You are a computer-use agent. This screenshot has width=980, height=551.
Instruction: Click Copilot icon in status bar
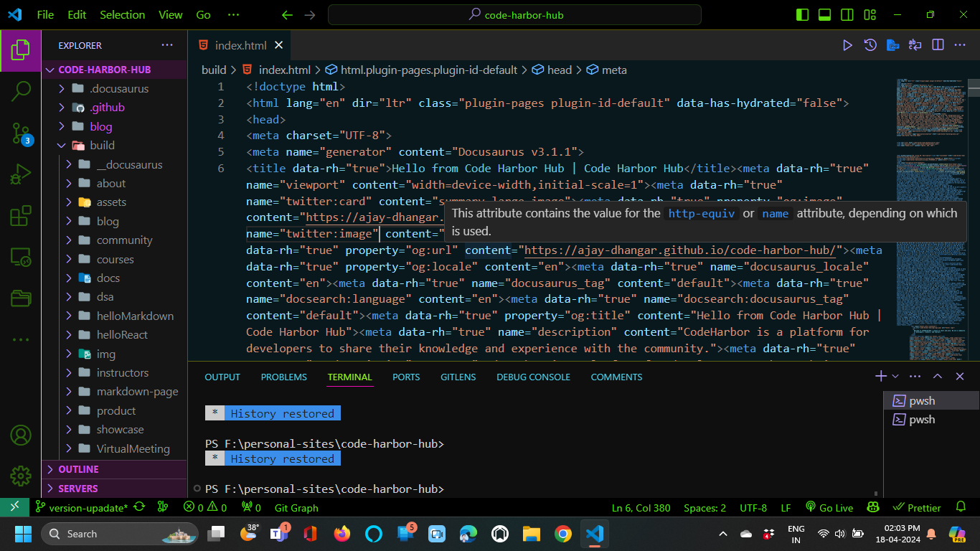click(873, 507)
